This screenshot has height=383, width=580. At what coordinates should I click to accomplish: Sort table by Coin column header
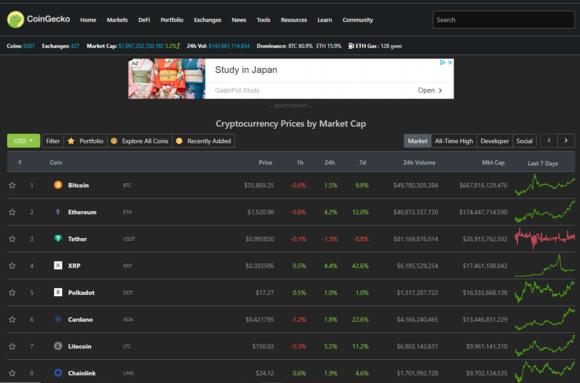[56, 162]
